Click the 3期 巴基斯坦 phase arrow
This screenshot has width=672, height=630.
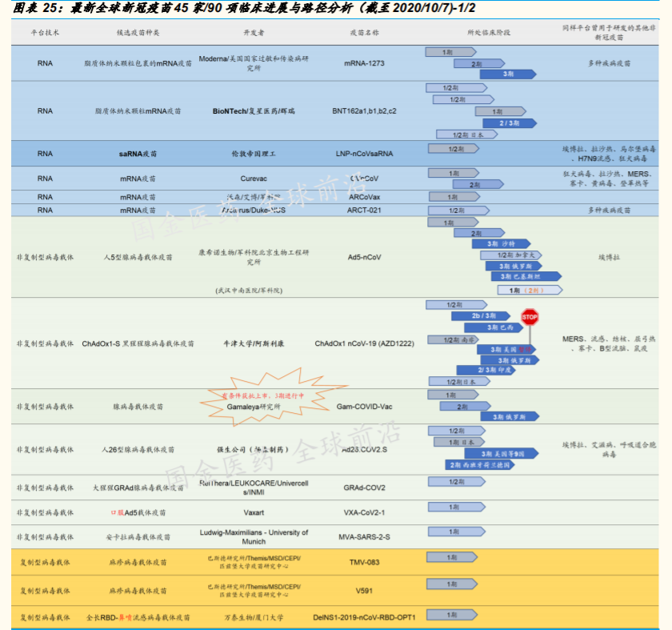[526, 277]
